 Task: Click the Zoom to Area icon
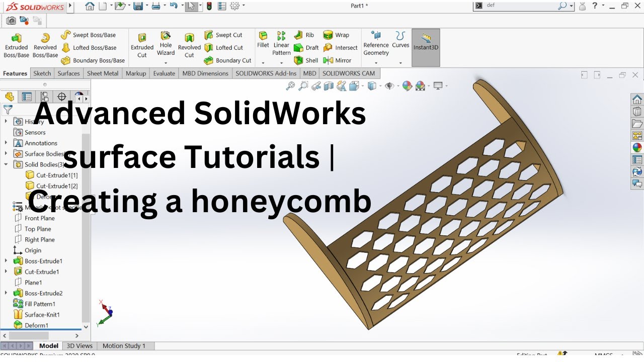[303, 86]
